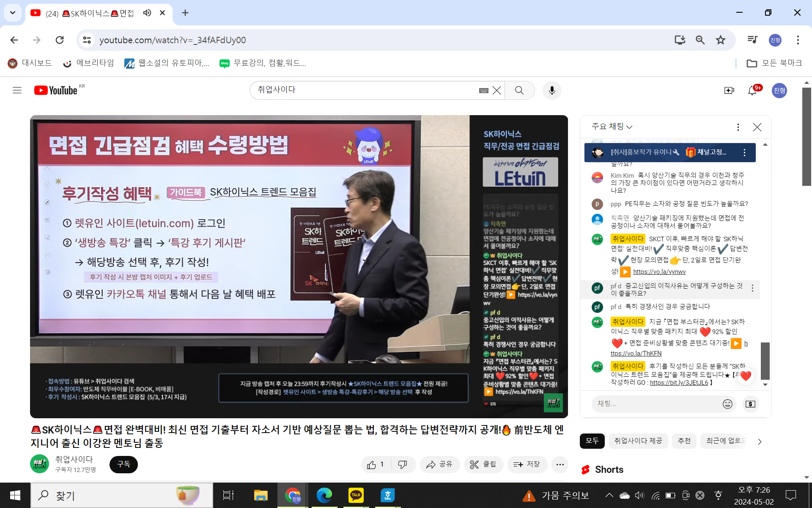Mute the tab via speaker icon
Image resolution: width=812 pixels, height=508 pixels.
click(x=147, y=13)
